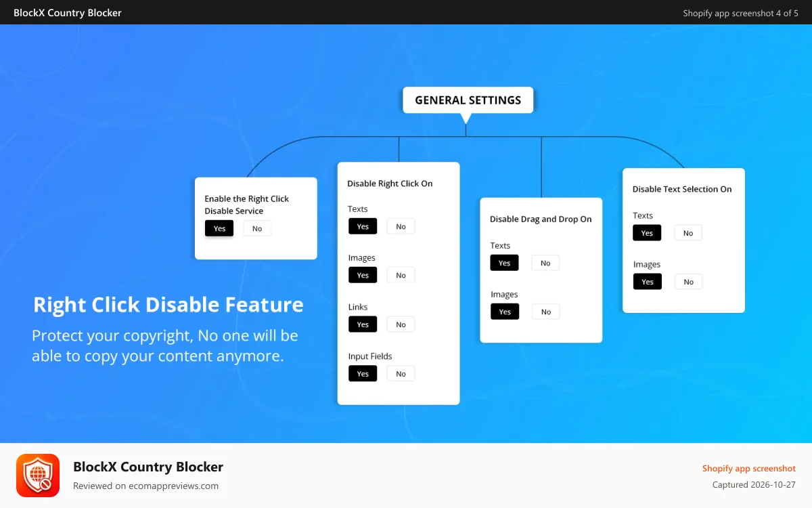The height and width of the screenshot is (508, 812).
Task: Click Reviewed on ecomappreviews.com text
Action: (145, 486)
